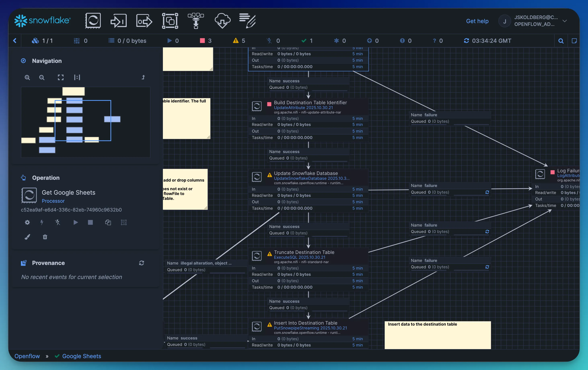Click warning icon on Update Snowflake Database
The height and width of the screenshot is (370, 588).
pyautogui.click(x=269, y=175)
